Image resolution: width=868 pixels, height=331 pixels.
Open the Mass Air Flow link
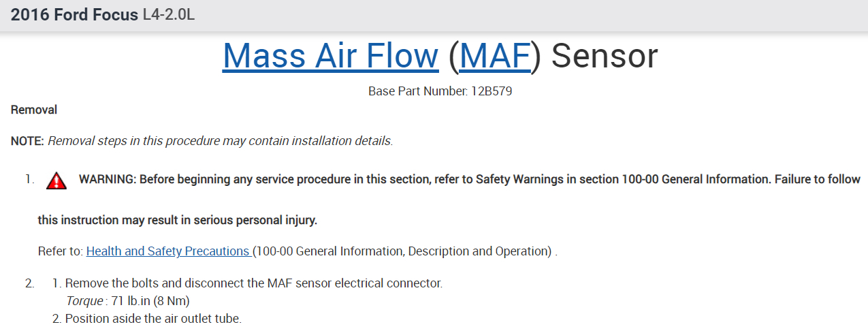[330, 56]
